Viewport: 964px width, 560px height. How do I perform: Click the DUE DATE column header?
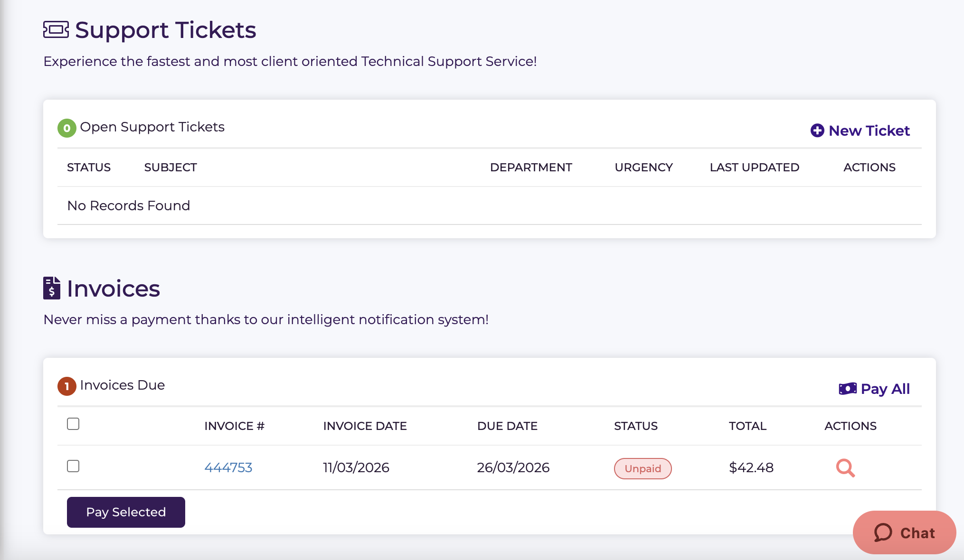pyautogui.click(x=507, y=426)
